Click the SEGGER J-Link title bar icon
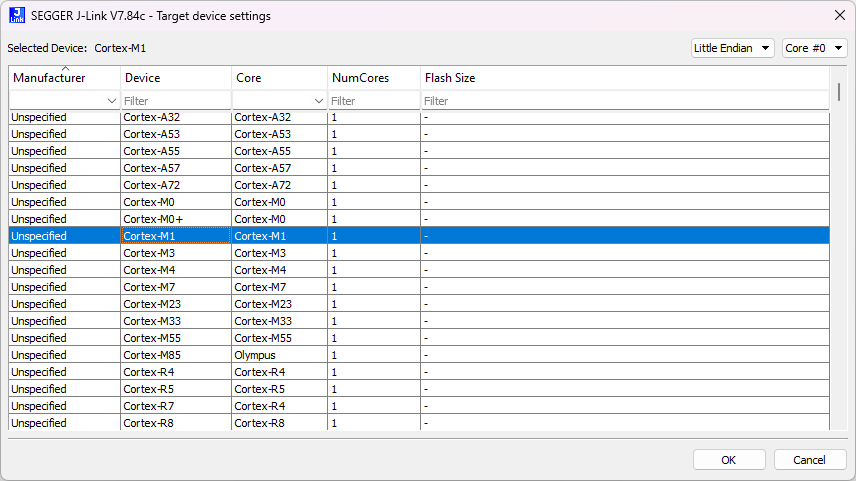 click(17, 15)
